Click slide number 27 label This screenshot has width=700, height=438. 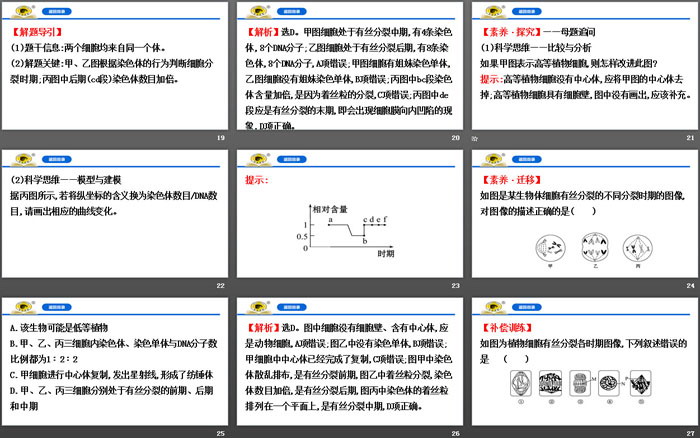[691, 433]
